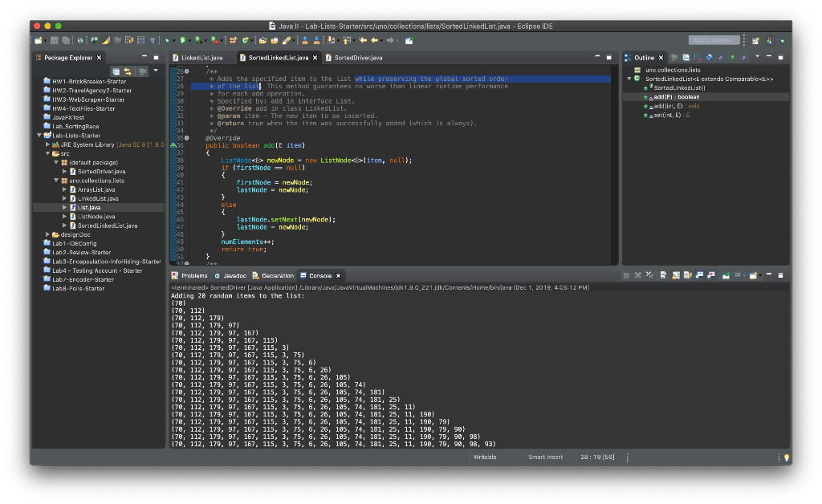The height and width of the screenshot is (504, 822).
Task: Toggle Hide Fields in Outline toolbar
Action: 710,58
